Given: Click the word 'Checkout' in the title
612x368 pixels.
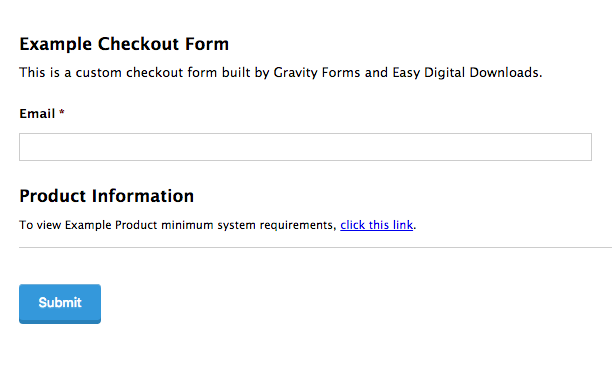Looking at the screenshot, I should [138, 44].
